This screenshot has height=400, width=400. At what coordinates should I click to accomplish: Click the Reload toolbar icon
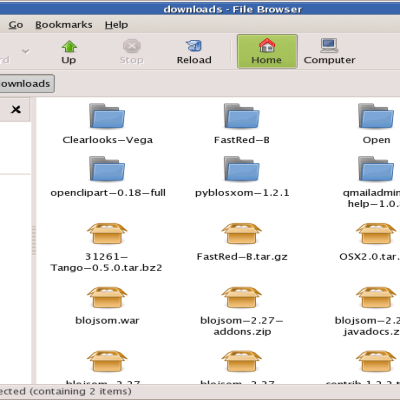tap(194, 46)
